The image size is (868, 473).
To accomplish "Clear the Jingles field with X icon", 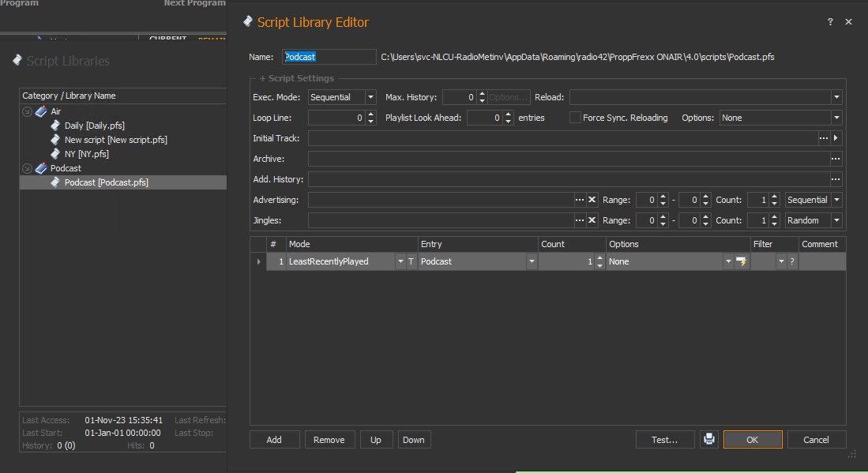I will 592,220.
